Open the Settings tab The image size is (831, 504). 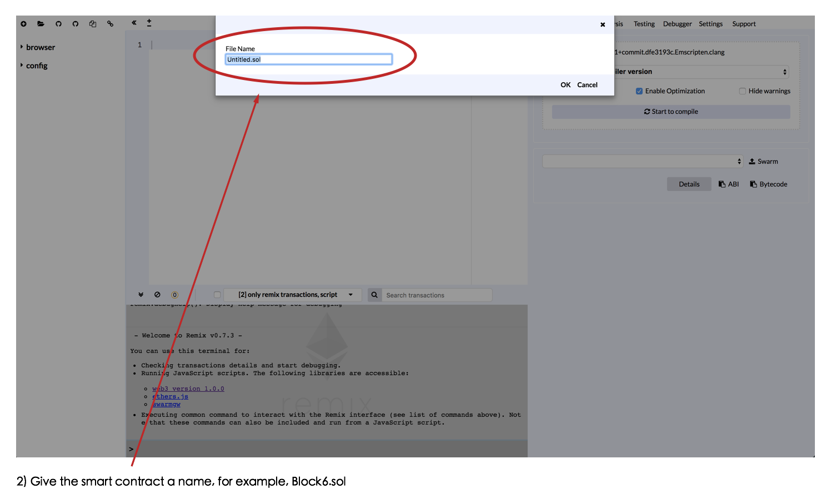pos(710,24)
